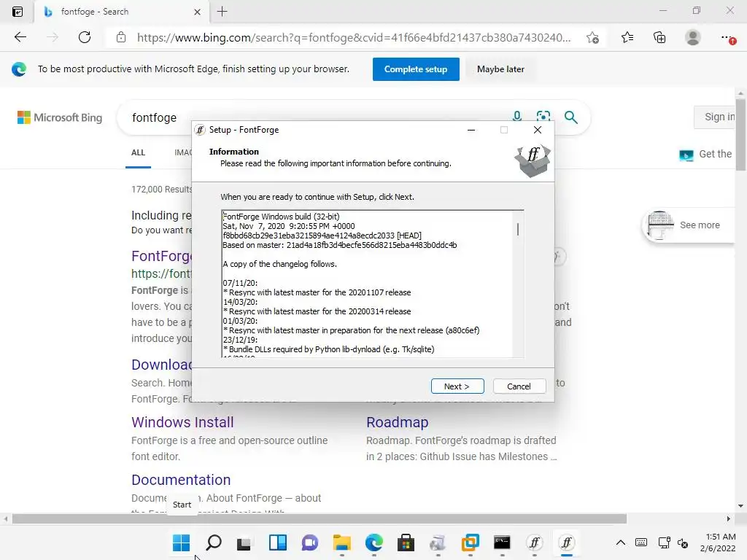The image size is (747, 560).
Task: Dismiss the banner with Maybe later
Action: (500, 69)
